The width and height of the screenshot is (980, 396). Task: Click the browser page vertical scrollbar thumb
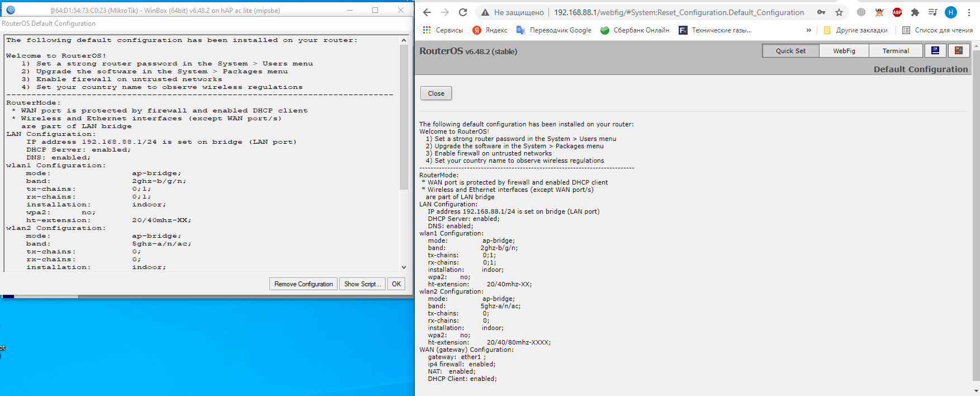pos(976,215)
